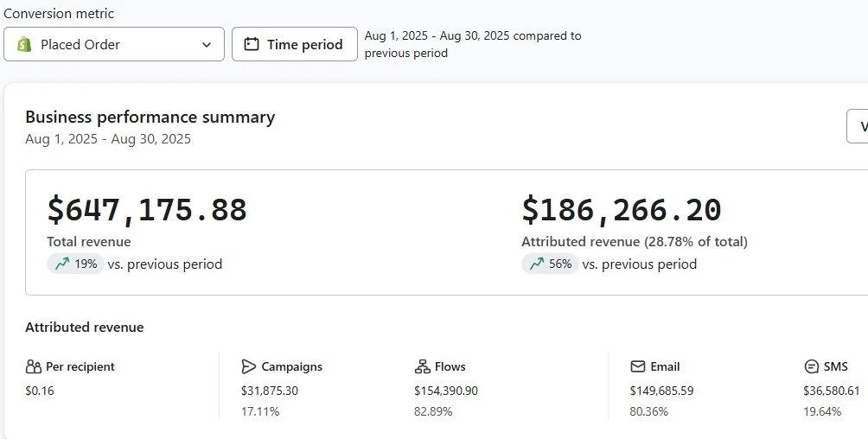Click the Per recipient people icon
Image resolution: width=868 pixels, height=439 pixels.
(x=34, y=366)
